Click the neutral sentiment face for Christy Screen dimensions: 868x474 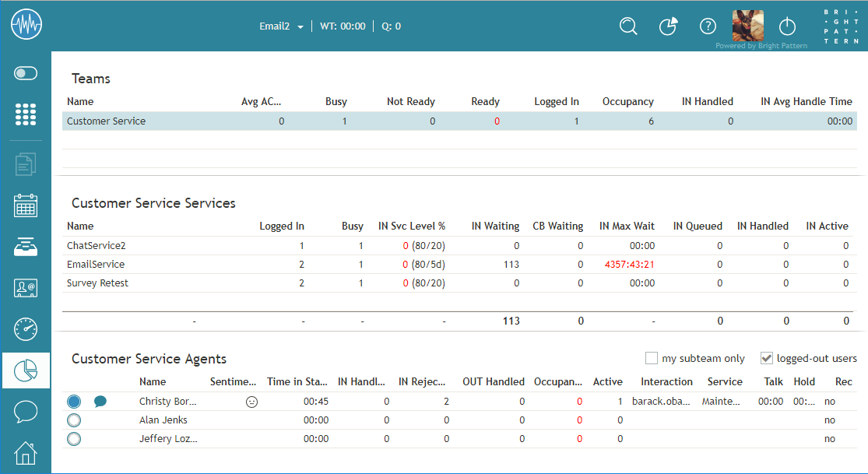click(x=252, y=402)
